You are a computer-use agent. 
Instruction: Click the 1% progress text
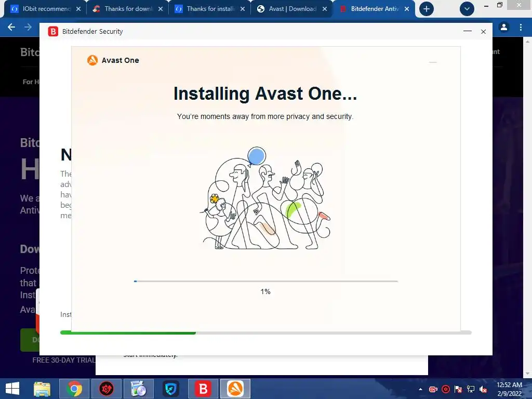(x=265, y=291)
